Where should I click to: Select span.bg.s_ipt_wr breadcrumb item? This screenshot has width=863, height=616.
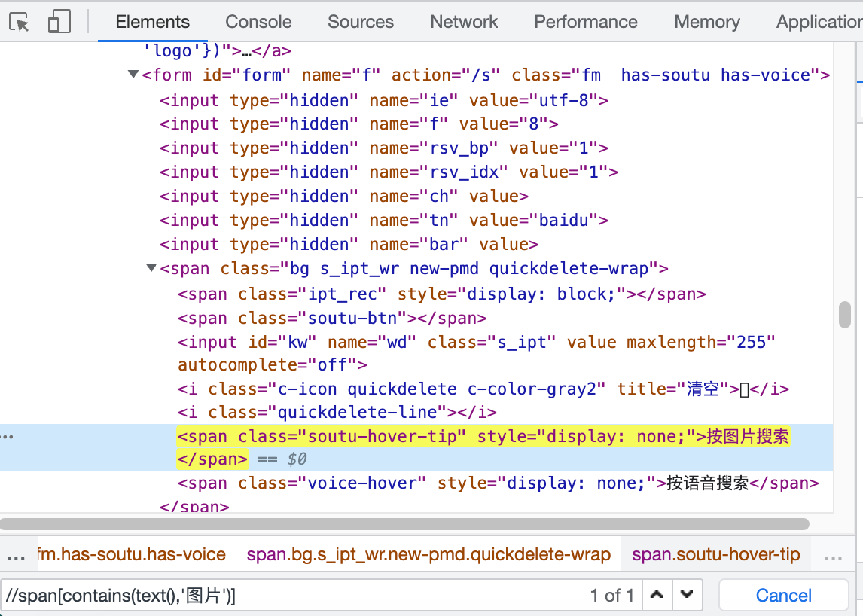[x=428, y=555]
